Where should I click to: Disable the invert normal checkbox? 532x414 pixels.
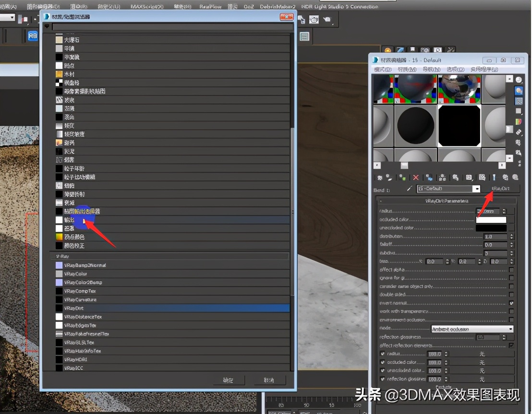pos(511,303)
